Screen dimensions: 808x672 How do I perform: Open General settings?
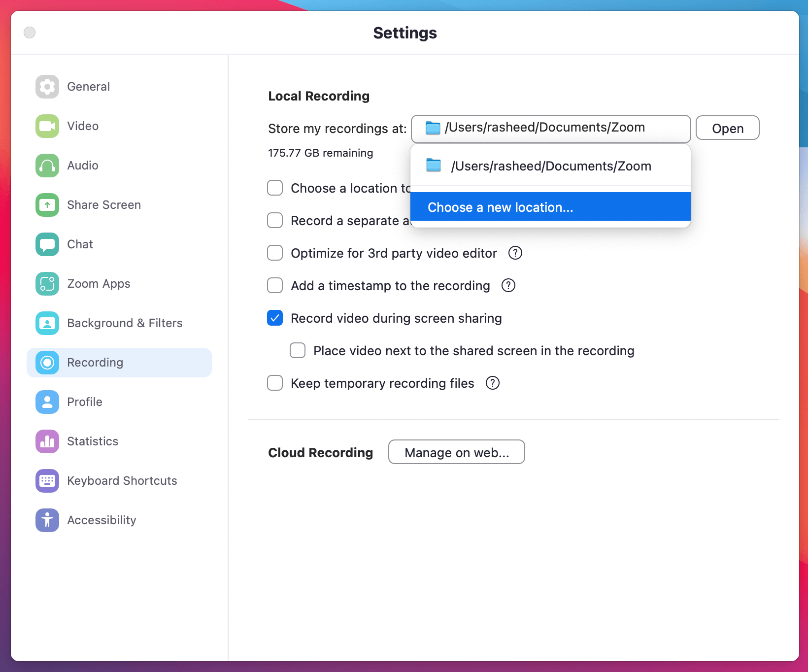pyautogui.click(x=89, y=86)
